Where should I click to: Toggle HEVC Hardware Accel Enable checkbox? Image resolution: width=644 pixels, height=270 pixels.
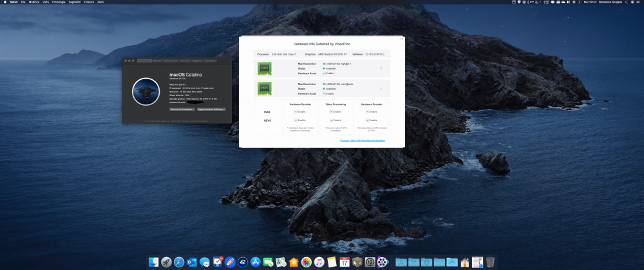point(324,93)
